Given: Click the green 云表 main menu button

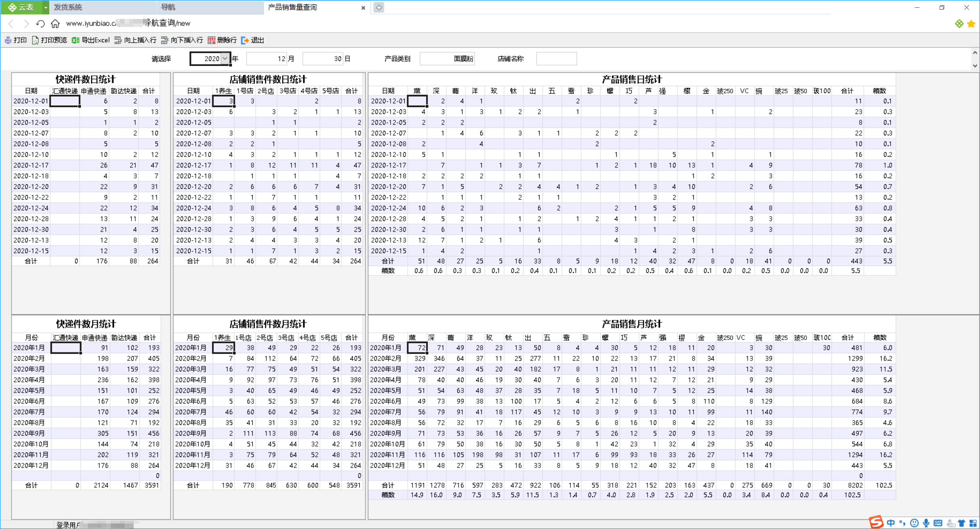Looking at the screenshot, I should click(21, 7).
